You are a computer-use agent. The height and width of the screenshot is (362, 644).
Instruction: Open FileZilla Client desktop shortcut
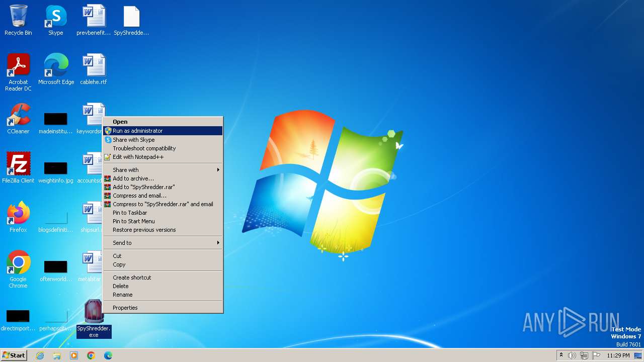18,168
